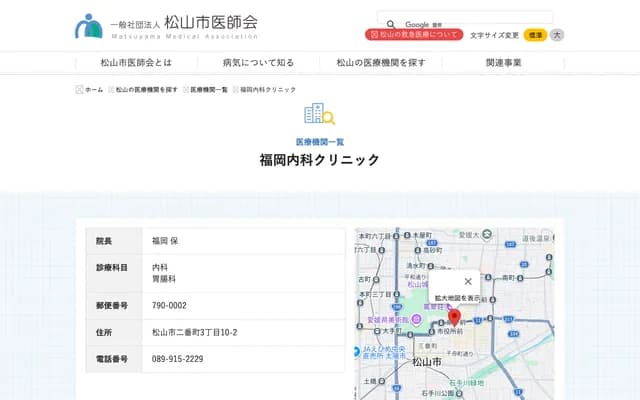
Task: Click the 診療科目 row header
Action: click(x=114, y=273)
